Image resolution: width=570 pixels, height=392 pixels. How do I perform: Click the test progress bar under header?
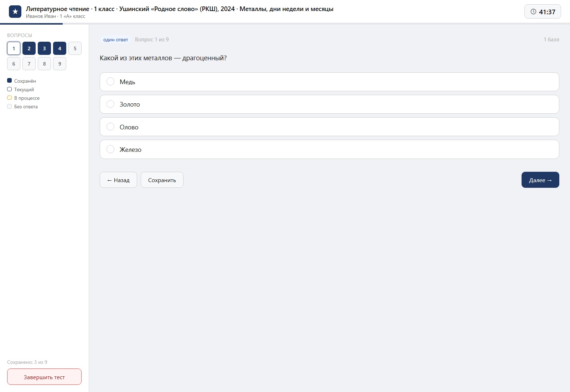coord(285,24)
